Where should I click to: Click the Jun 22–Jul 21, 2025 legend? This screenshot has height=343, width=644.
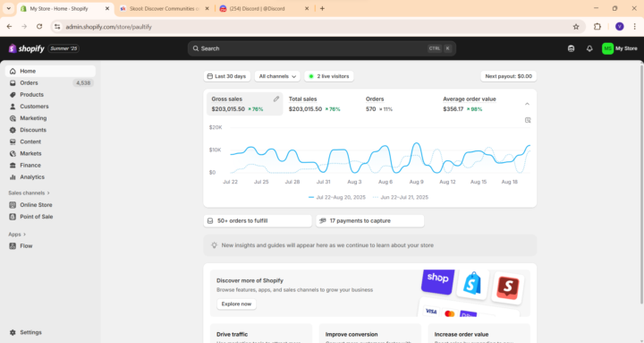401,197
